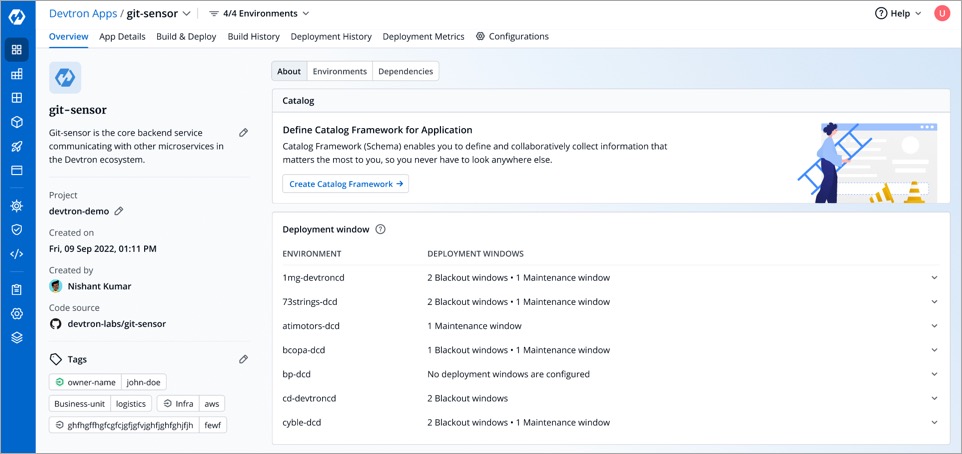Image resolution: width=962 pixels, height=454 pixels.
Task: Open the devtron-labs/git-sensor code source link
Action: pos(117,323)
